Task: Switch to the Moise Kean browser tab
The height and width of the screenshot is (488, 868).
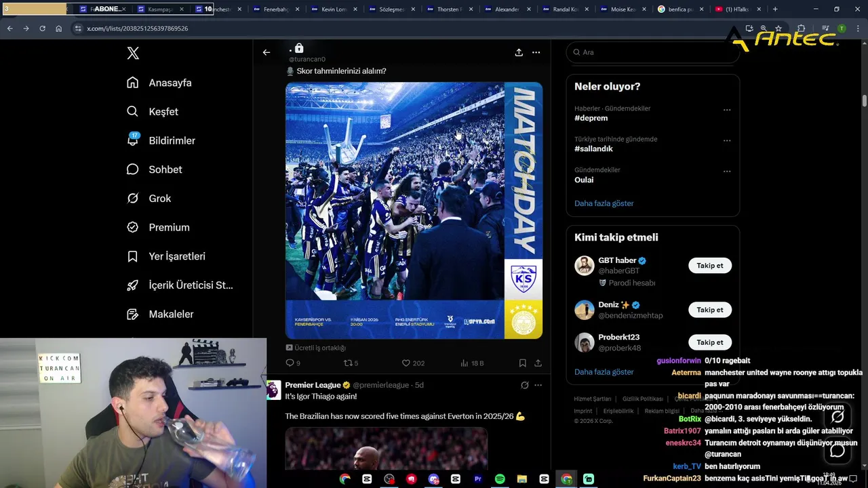Action: tap(623, 9)
